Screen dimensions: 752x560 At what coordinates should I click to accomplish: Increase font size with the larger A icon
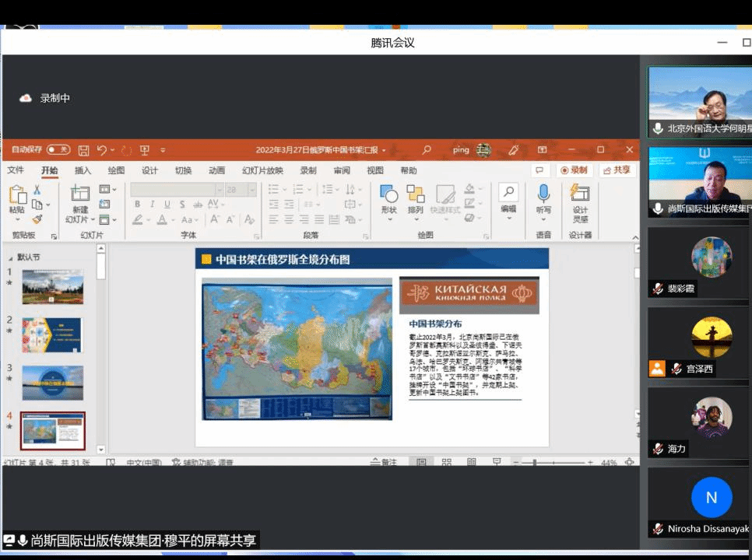[215, 219]
